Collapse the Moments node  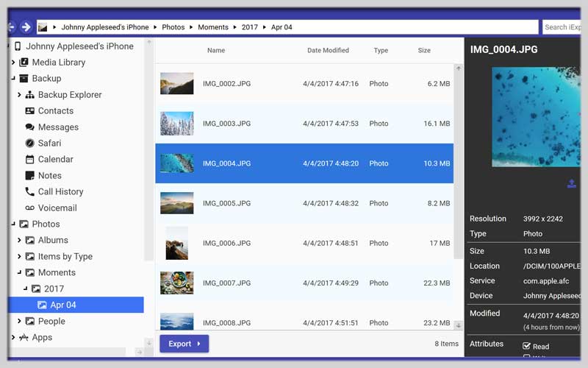tap(19, 272)
